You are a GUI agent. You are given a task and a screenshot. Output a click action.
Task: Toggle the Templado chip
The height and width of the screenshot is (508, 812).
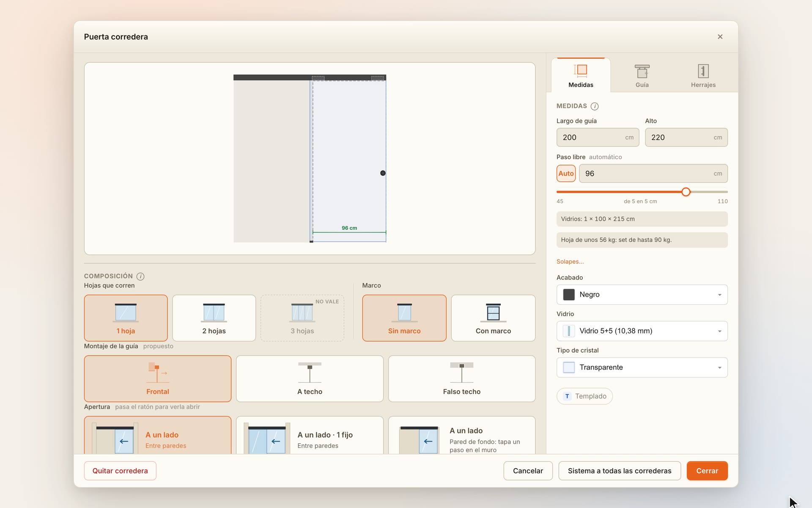[x=584, y=396]
